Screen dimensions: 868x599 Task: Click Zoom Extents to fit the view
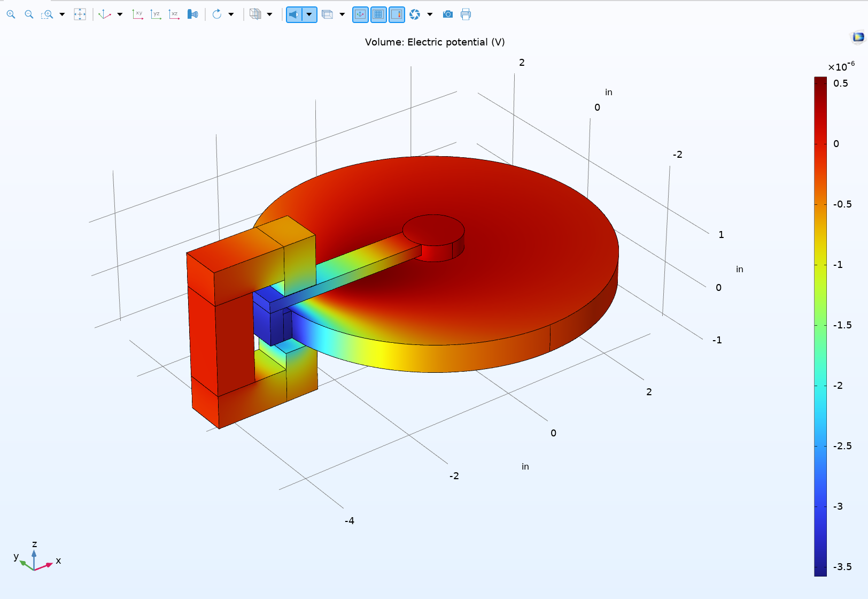pos(80,14)
